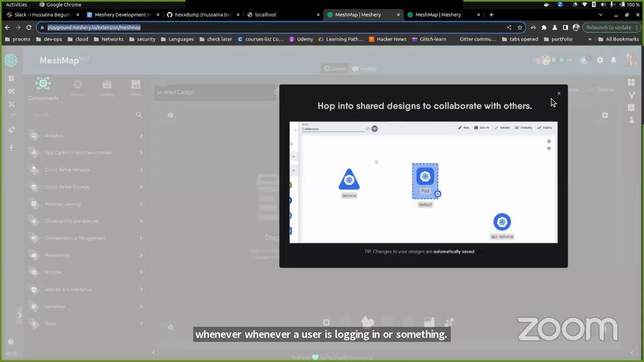Switch to Design mode
The image size is (644, 362).
[x=335, y=68]
